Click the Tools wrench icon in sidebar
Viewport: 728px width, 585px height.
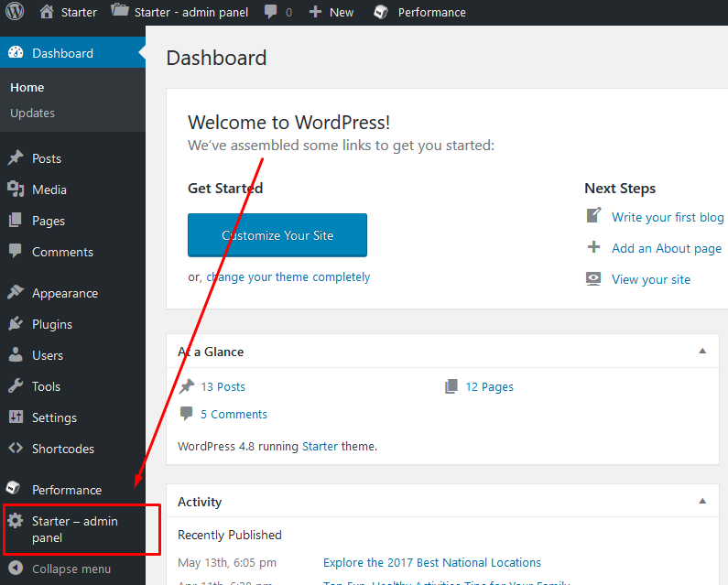click(16, 386)
